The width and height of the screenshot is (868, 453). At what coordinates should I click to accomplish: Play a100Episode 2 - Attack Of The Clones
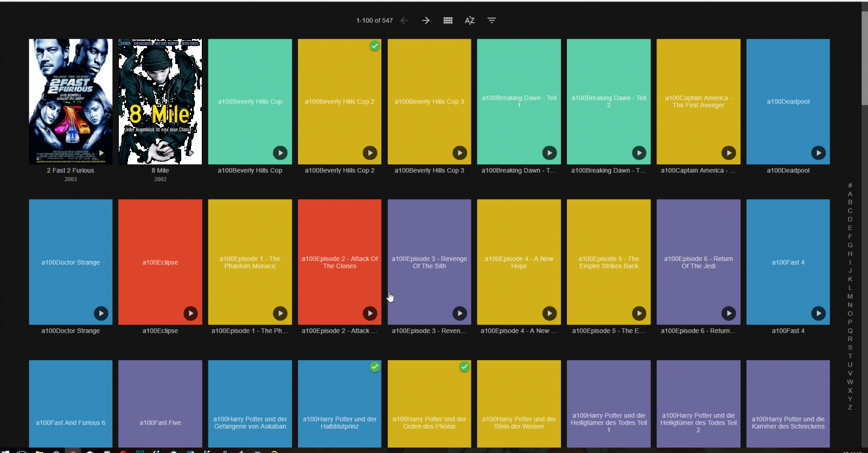370,313
